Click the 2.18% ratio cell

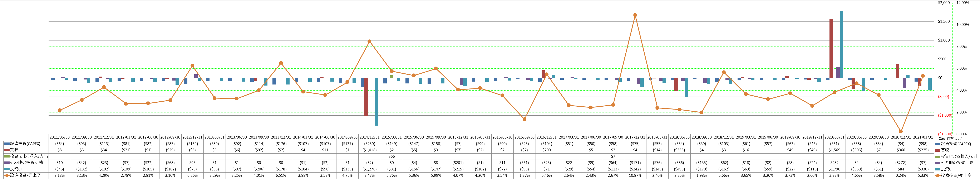(x=60, y=176)
